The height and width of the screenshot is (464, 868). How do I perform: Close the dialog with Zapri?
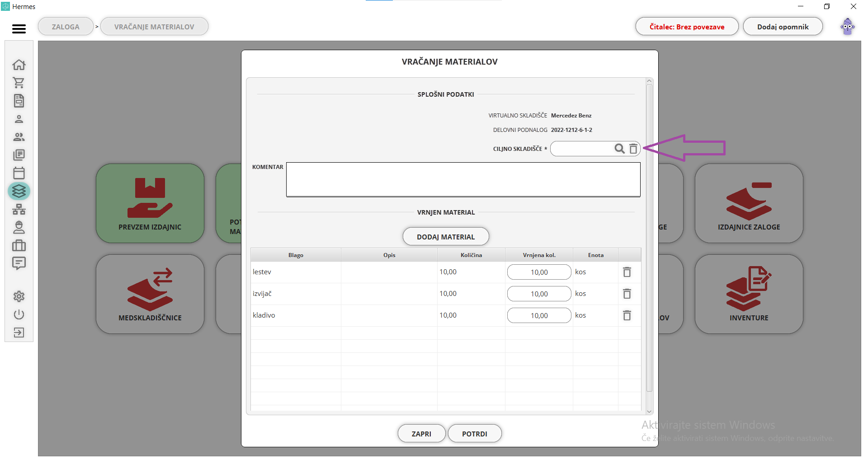click(421, 434)
